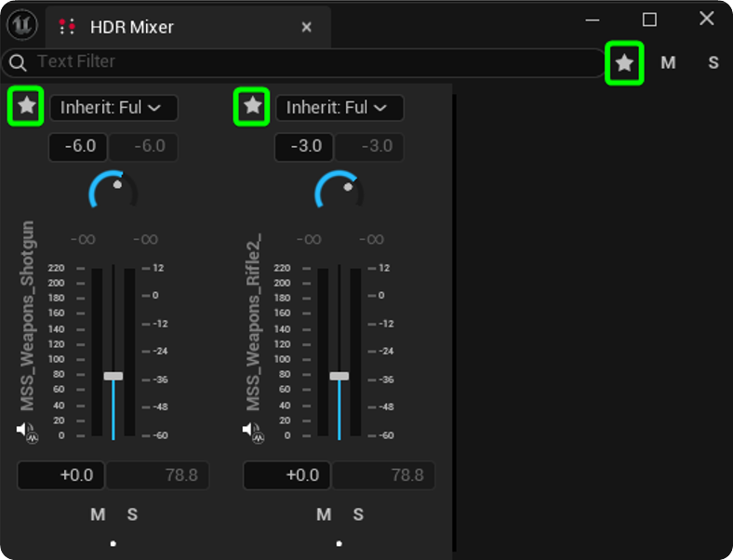Screen dimensions: 733x560
Task: Open Inherit: Ful dropdown on Rifle2 channel
Action: [x=340, y=108]
